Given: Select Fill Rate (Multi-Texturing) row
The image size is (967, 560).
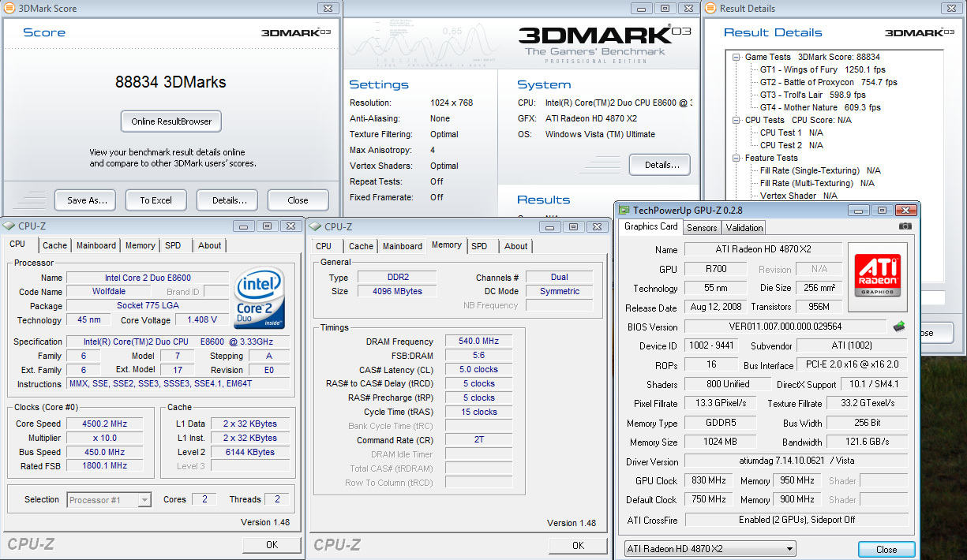Looking at the screenshot, I should pos(817,183).
